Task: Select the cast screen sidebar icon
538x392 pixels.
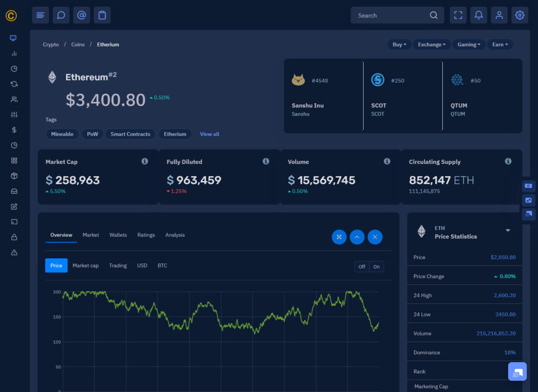Action: click(x=14, y=221)
